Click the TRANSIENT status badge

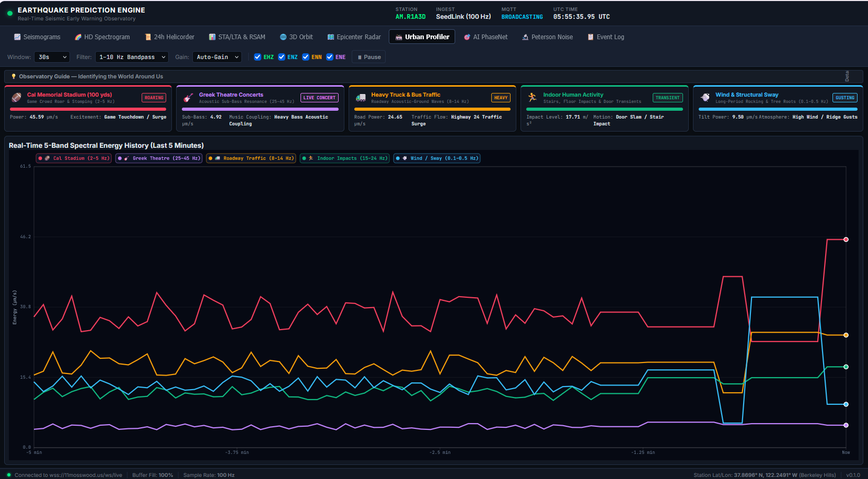point(668,98)
